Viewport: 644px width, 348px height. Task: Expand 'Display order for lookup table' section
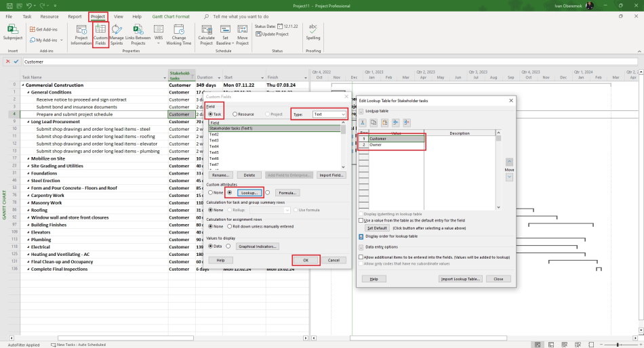[x=361, y=236]
